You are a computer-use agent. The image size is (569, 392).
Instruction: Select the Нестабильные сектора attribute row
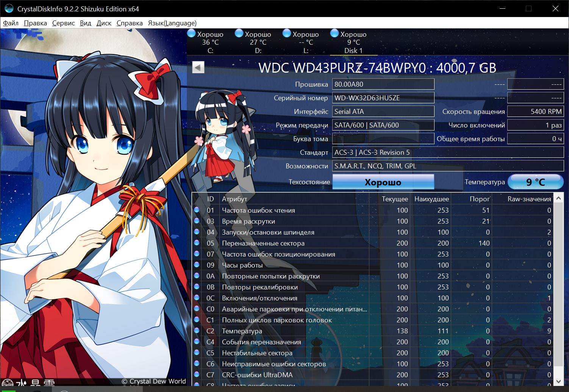373,353
